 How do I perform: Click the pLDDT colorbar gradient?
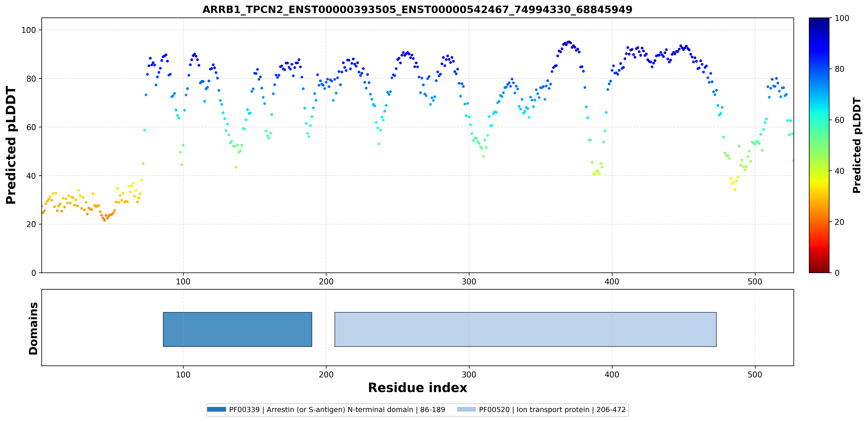819,145
